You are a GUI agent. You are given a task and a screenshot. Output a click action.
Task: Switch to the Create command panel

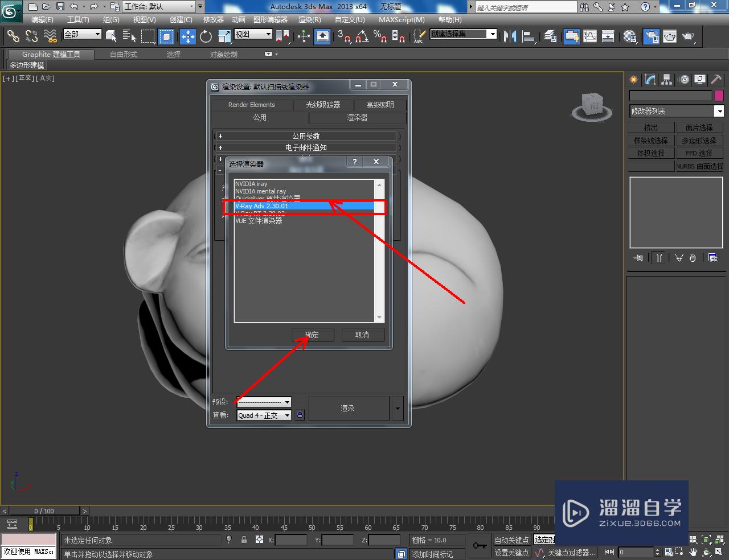633,80
